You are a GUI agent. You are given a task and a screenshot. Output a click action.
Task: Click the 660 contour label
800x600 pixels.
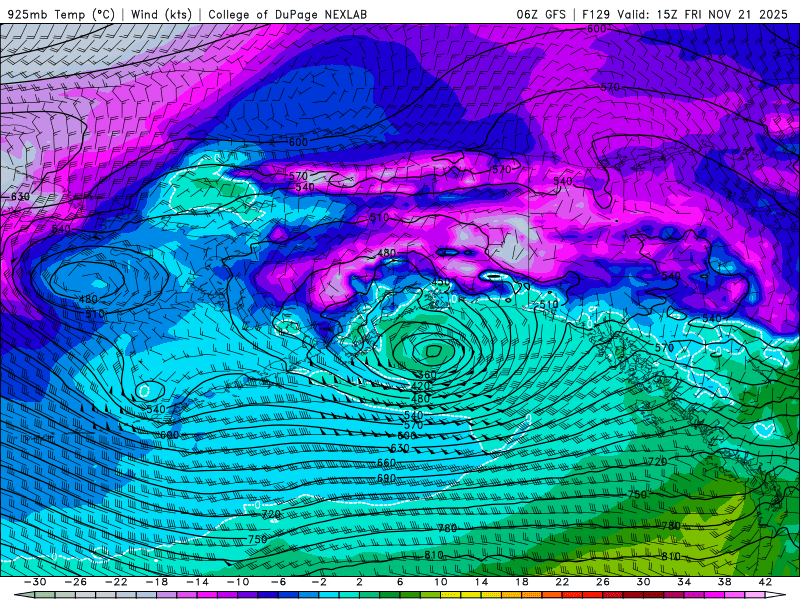pyautogui.click(x=386, y=463)
